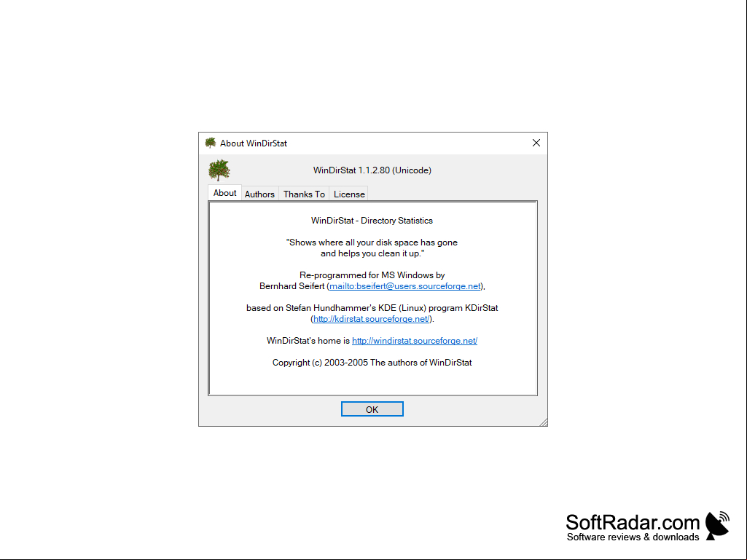This screenshot has width=747, height=560.
Task: Click the 'Re-programmed for MS Windows by' text
Action: 372,275
